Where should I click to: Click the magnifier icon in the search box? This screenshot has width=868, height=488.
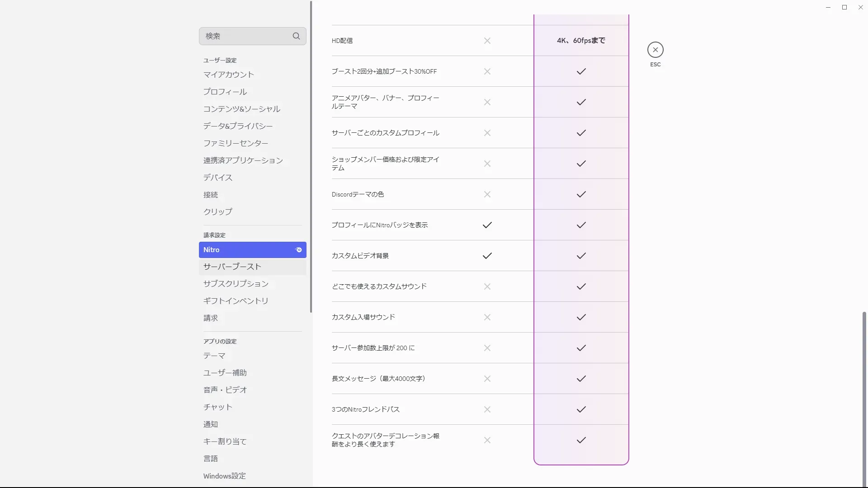(296, 36)
